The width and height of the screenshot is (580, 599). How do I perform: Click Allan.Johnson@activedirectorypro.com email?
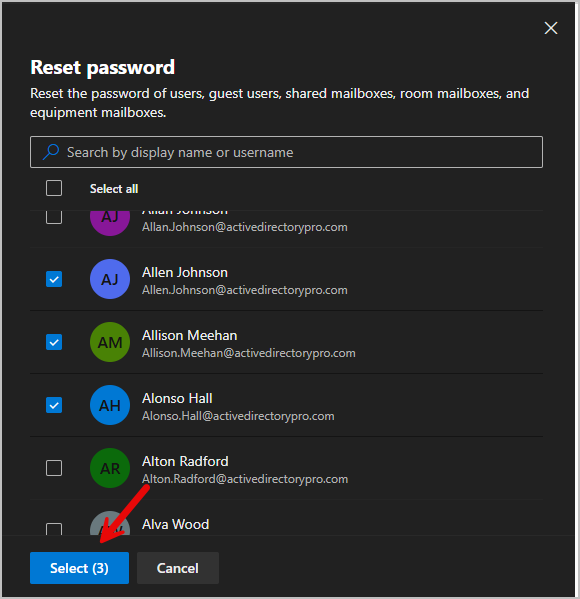click(x=245, y=227)
